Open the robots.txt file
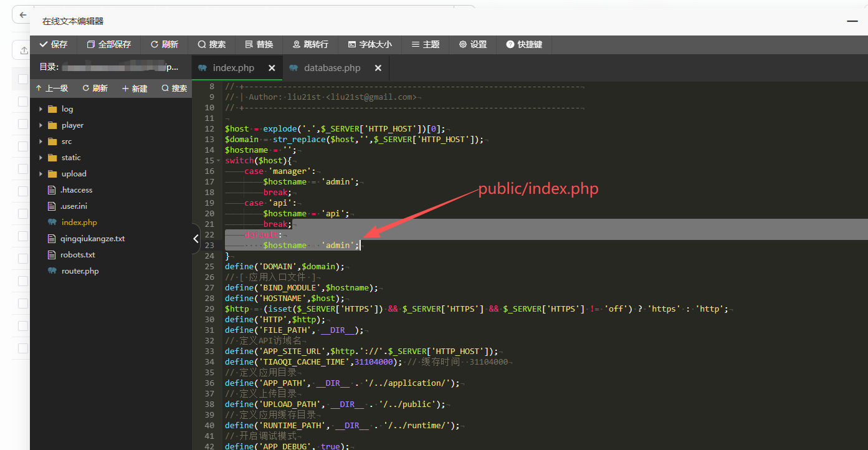868x450 pixels. tap(78, 255)
